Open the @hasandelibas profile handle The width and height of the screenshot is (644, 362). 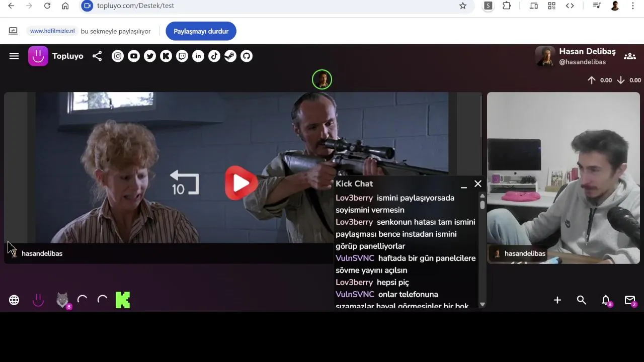click(x=583, y=62)
